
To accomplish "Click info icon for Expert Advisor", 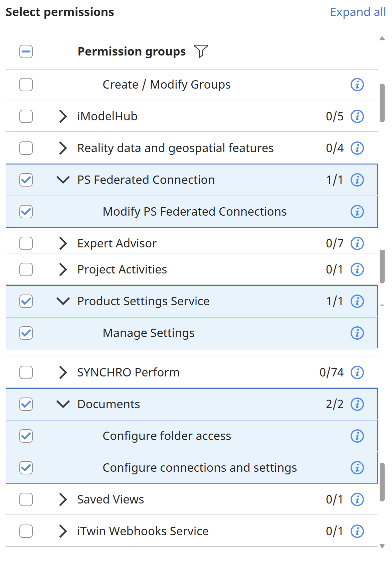I will (x=357, y=243).
